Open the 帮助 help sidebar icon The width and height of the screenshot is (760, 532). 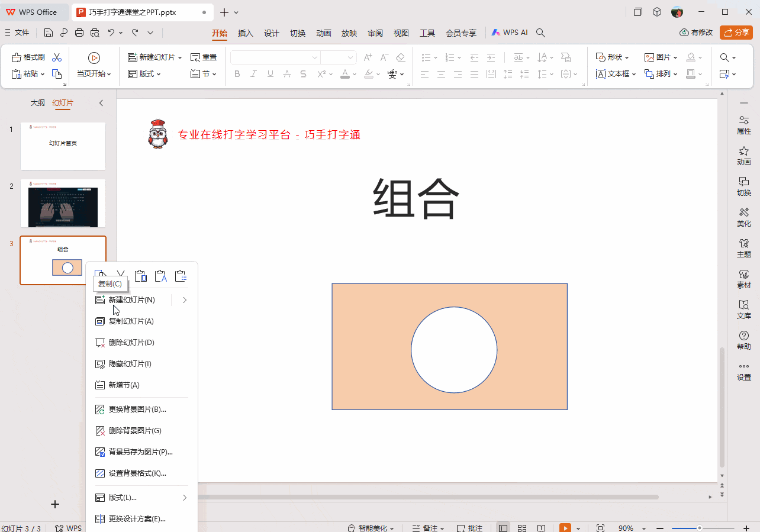pyautogui.click(x=744, y=341)
